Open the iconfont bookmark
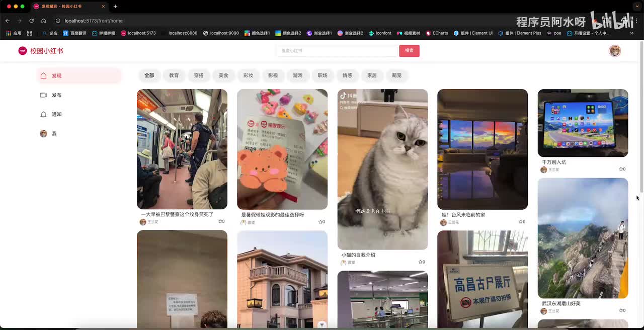 [380, 33]
